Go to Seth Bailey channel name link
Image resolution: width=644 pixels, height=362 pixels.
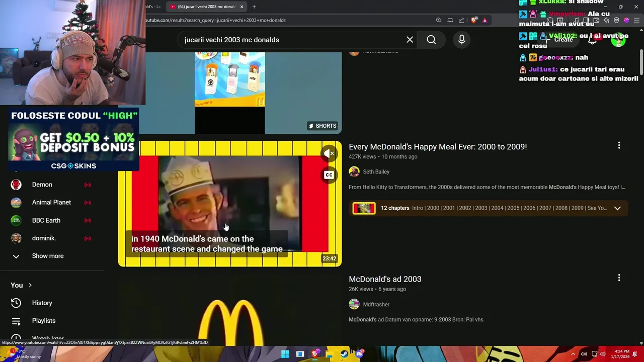[376, 171]
